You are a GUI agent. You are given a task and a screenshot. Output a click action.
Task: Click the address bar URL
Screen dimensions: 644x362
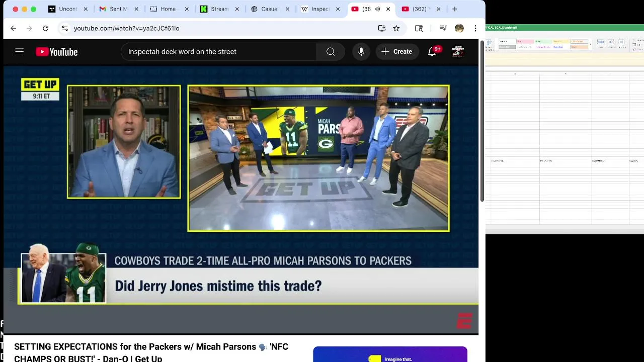click(127, 28)
